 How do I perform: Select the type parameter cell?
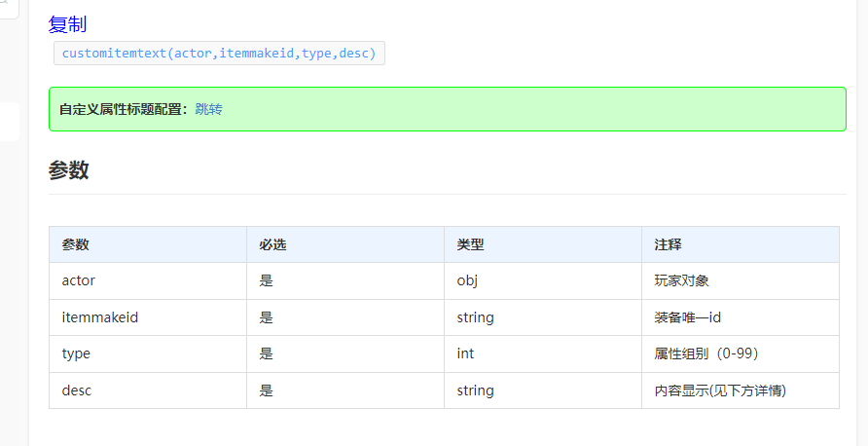click(148, 354)
